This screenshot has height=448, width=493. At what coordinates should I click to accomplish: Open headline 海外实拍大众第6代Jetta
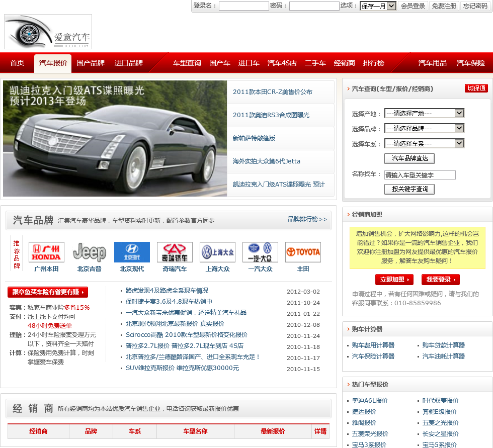[266, 161]
